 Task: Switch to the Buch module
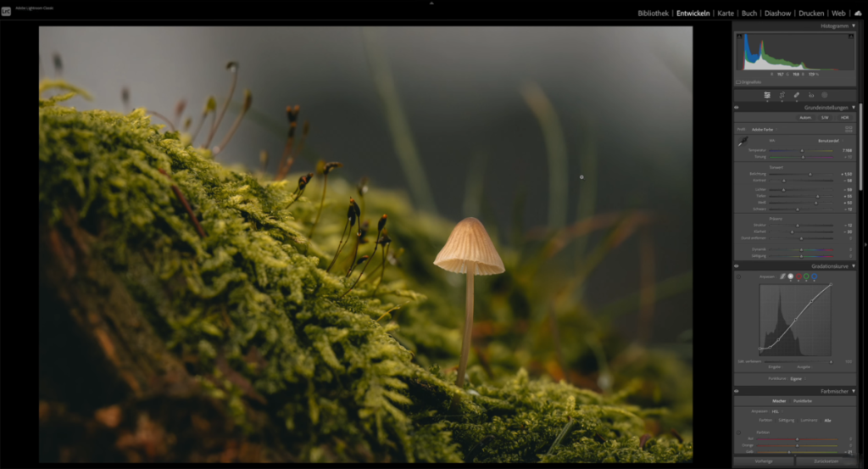[749, 14]
